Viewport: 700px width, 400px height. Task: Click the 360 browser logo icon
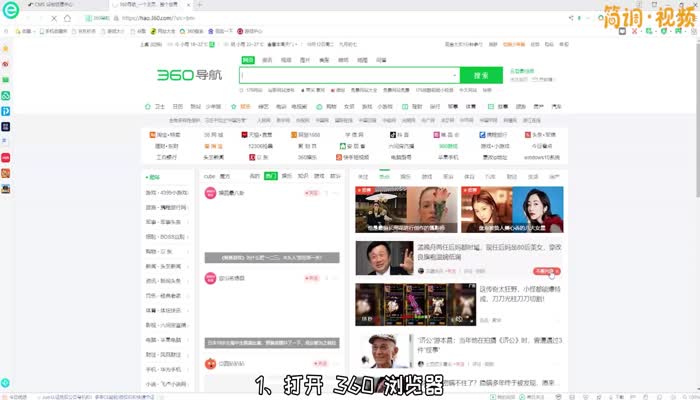[10, 10]
